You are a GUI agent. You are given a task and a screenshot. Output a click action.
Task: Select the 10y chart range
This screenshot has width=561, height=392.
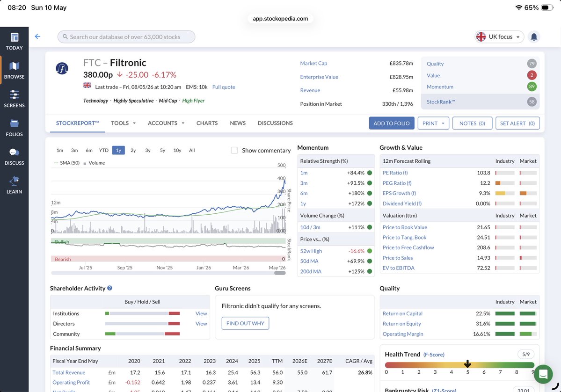[x=177, y=150]
